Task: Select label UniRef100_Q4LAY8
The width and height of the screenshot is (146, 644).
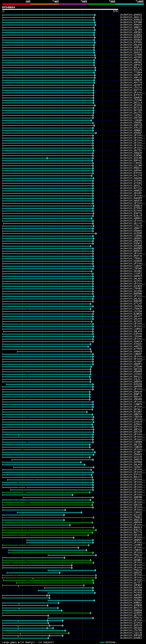Action: [131, 331]
